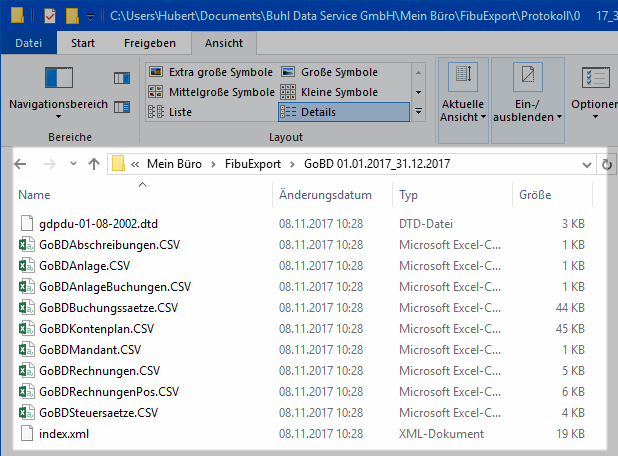Select the GoBDKontenplan.CSV file

click(x=96, y=328)
